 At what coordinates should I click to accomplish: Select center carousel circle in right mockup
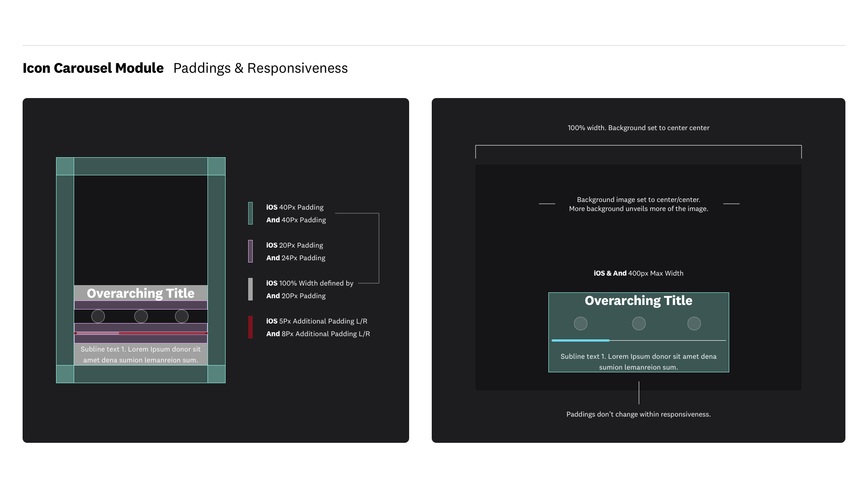639,324
